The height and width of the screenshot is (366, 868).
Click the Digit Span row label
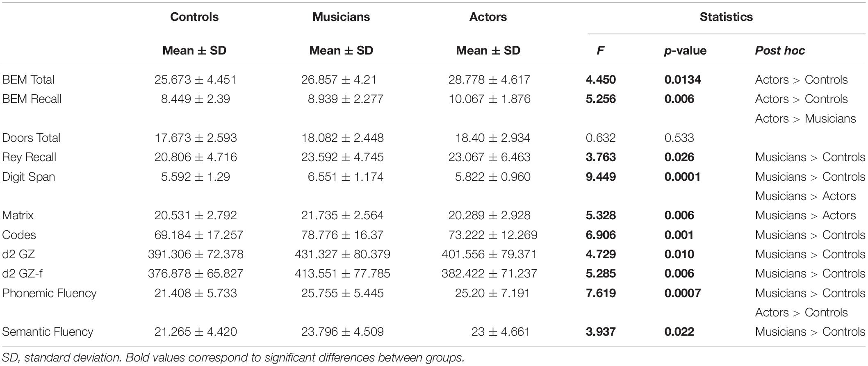(28, 177)
